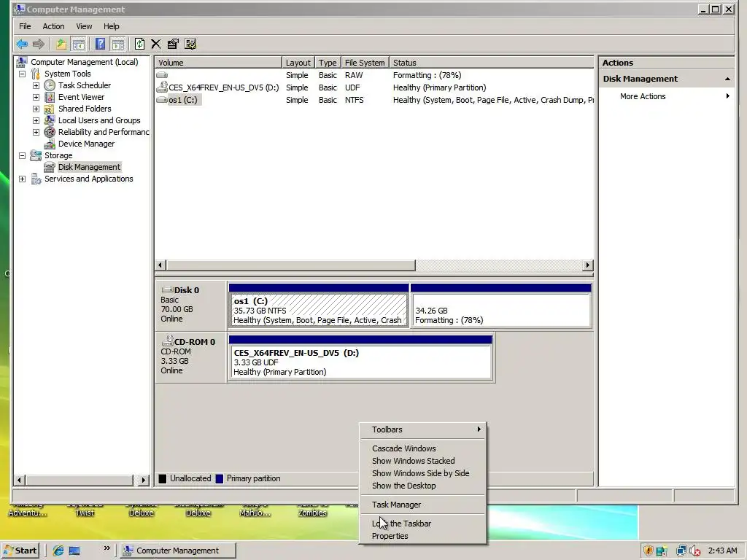Click volume list scroll right arrow
747x560 pixels.
coord(587,265)
